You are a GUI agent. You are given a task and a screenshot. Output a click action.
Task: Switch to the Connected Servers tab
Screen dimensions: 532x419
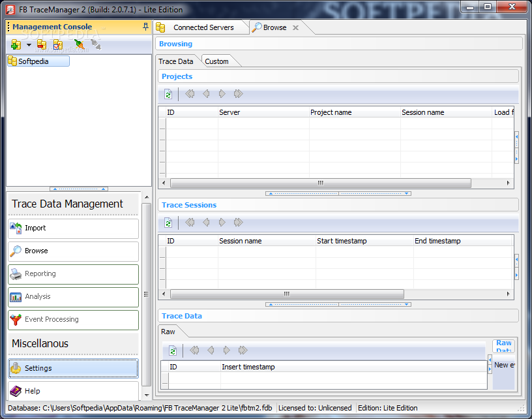click(x=203, y=27)
